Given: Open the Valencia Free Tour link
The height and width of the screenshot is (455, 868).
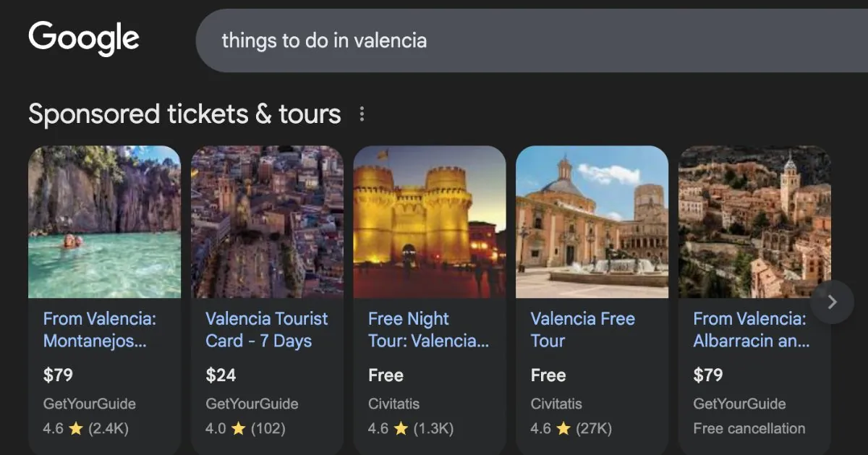Looking at the screenshot, I should (x=582, y=330).
